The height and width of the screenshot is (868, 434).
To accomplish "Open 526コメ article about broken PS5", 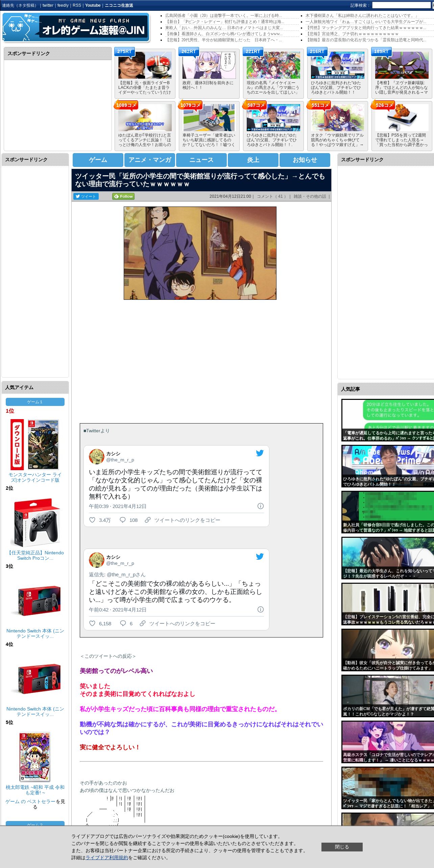I will 402,126.
